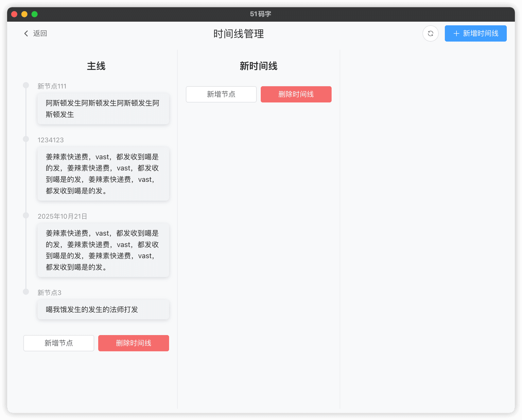Select the timeline dot beside 1234123

click(26, 139)
